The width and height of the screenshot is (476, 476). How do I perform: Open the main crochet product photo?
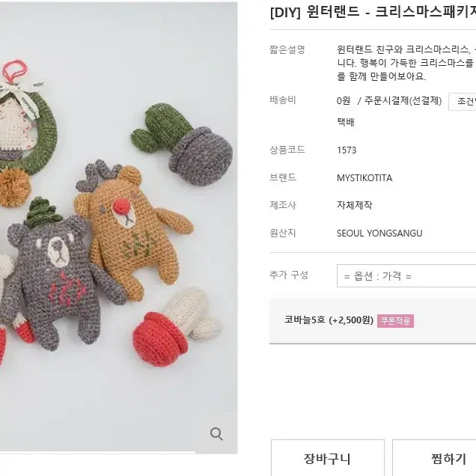pos(119,228)
